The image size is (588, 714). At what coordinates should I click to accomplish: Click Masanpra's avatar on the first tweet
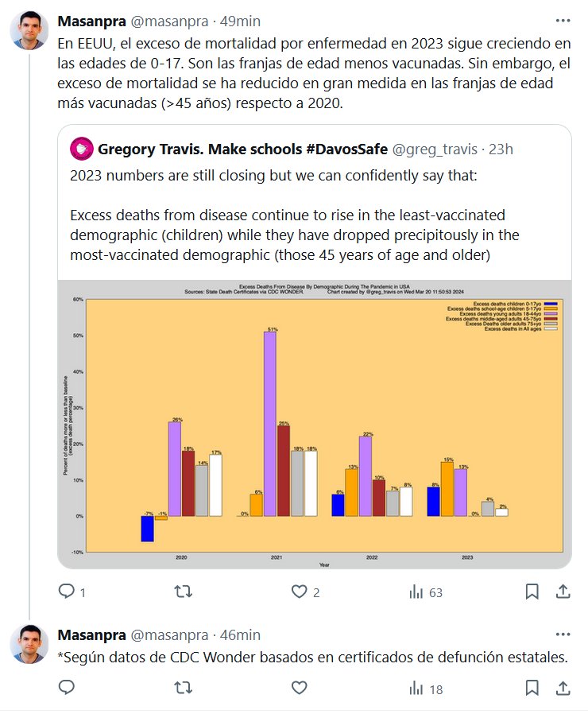29,30
